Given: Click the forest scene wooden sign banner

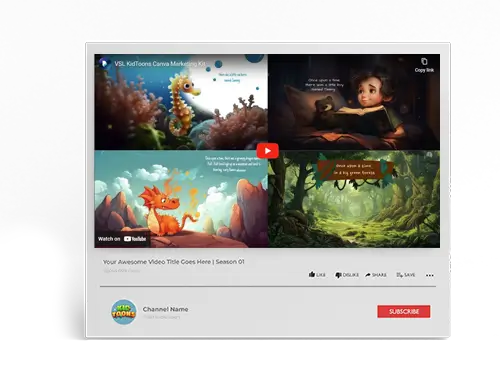Looking at the screenshot, I should pos(355,170).
